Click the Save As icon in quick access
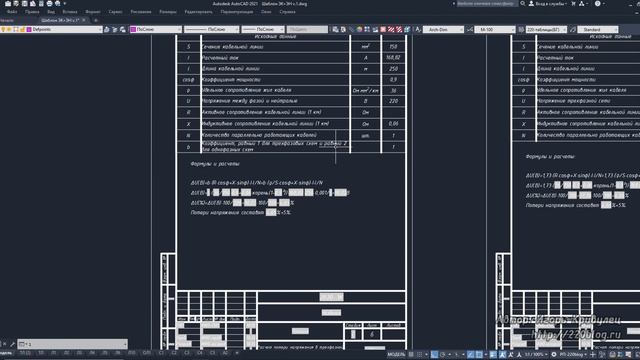 (x=33, y=4)
